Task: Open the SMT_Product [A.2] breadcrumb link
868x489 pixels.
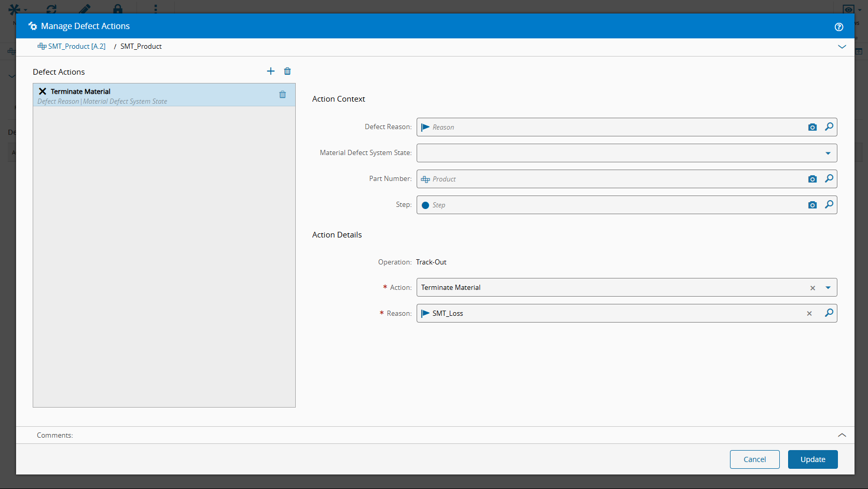Action: tap(76, 46)
